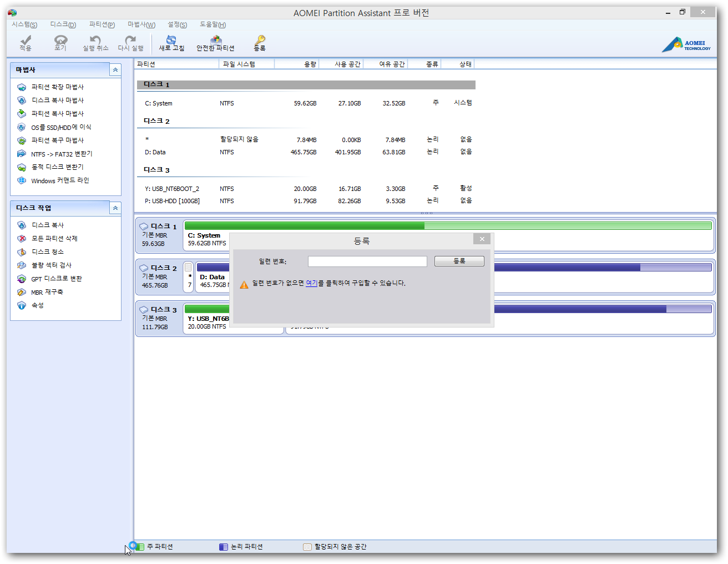Select the unallocated 7.84MB partition row

click(x=306, y=140)
